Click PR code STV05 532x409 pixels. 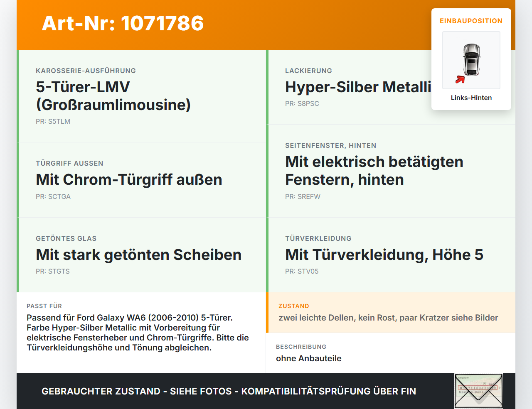(302, 272)
